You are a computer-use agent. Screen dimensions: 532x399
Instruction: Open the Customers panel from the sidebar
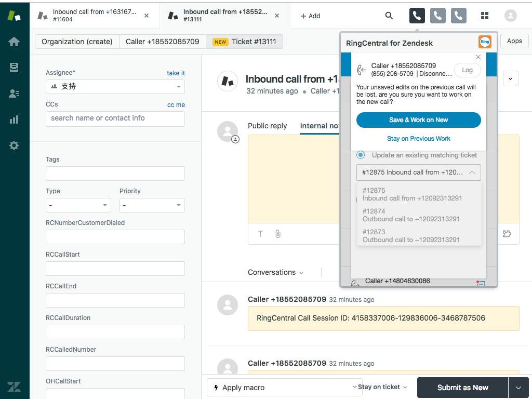14,92
